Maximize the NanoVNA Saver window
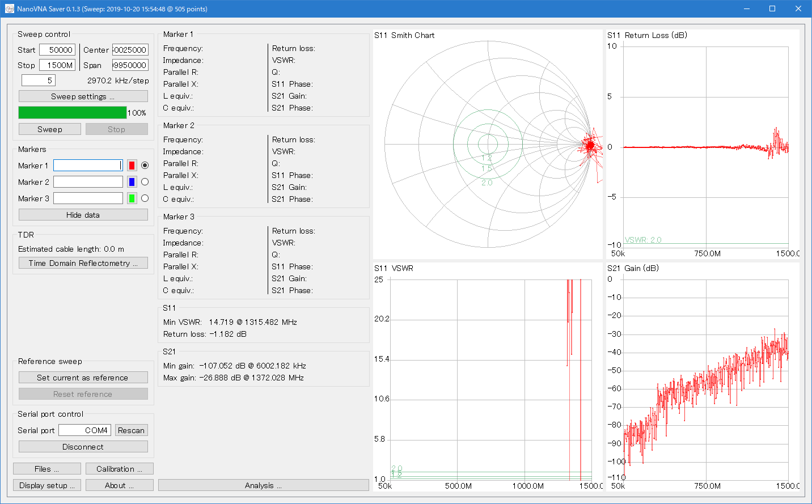The width and height of the screenshot is (812, 504). [772, 9]
